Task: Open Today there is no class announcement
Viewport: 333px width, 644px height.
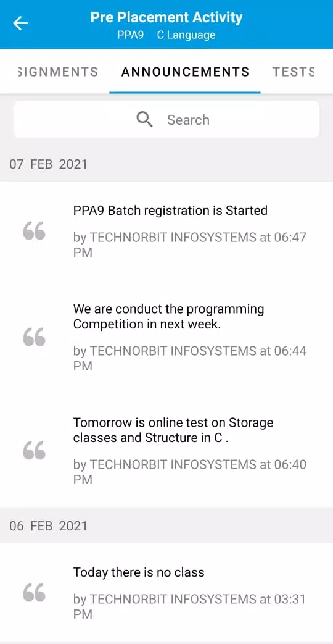Action: pyautogui.click(x=166, y=593)
